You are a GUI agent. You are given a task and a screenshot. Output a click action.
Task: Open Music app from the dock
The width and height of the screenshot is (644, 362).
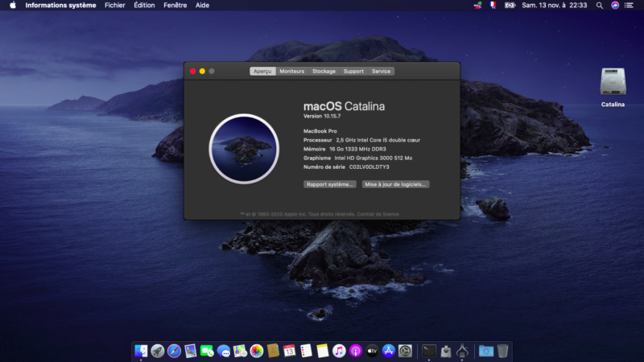[339, 351]
